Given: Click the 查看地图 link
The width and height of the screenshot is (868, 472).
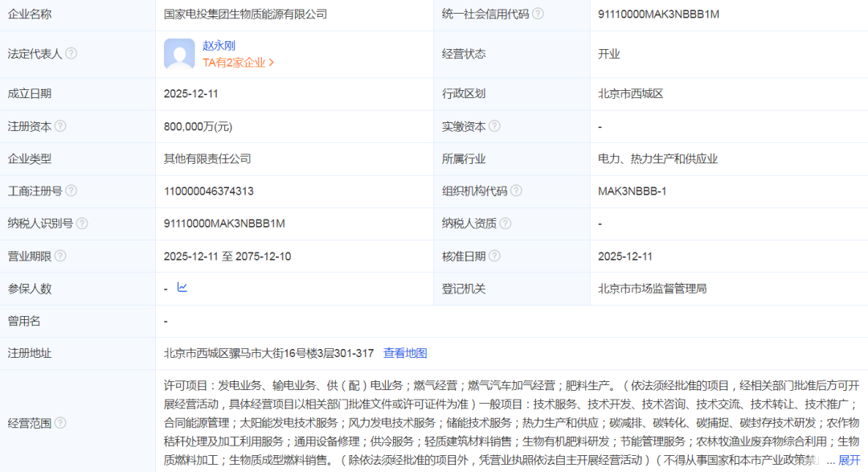Looking at the screenshot, I should point(405,353).
